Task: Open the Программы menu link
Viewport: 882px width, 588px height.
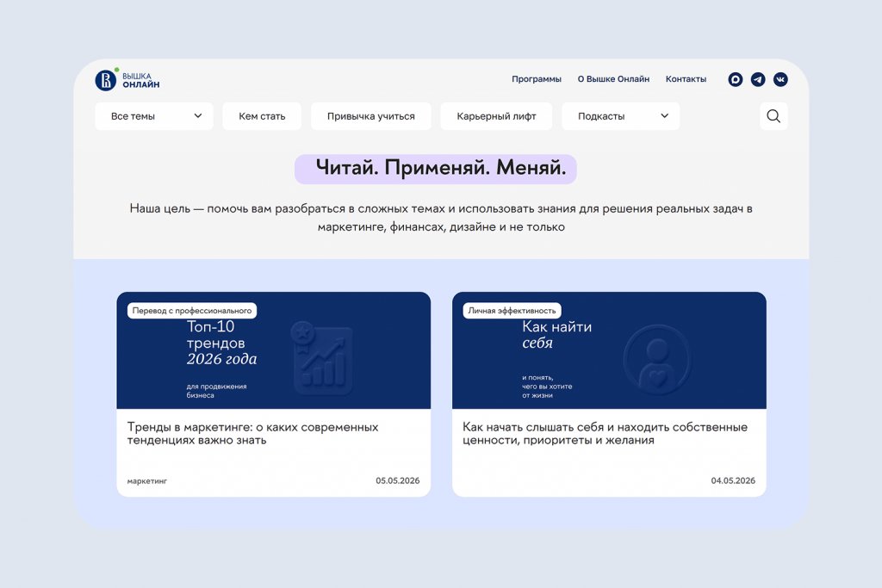Action: [536, 79]
